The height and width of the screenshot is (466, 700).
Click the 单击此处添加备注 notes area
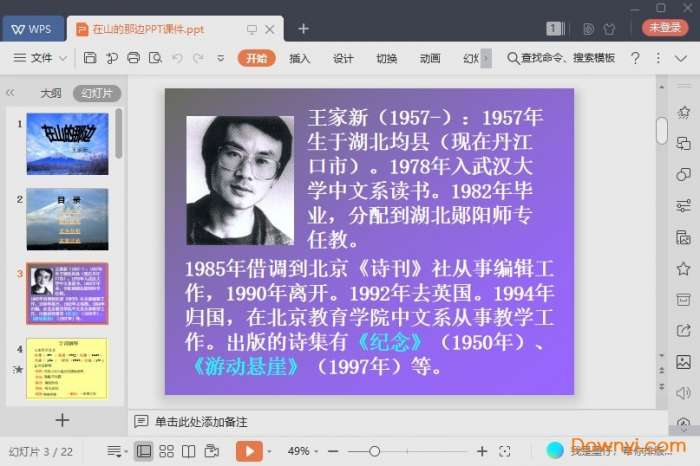pos(201,422)
